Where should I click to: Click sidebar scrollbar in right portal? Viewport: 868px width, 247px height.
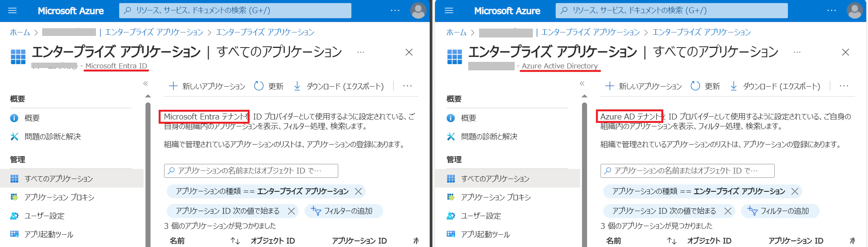coord(584,174)
